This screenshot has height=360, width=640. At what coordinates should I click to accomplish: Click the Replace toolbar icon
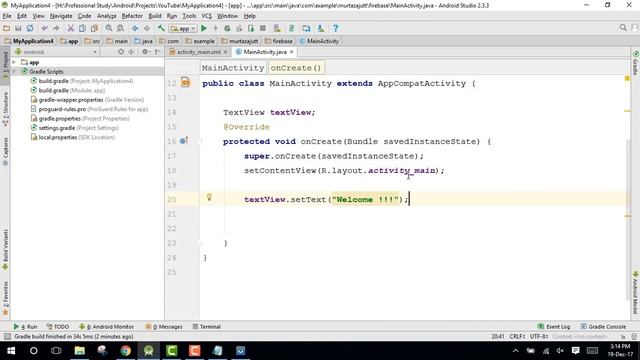click(120, 28)
